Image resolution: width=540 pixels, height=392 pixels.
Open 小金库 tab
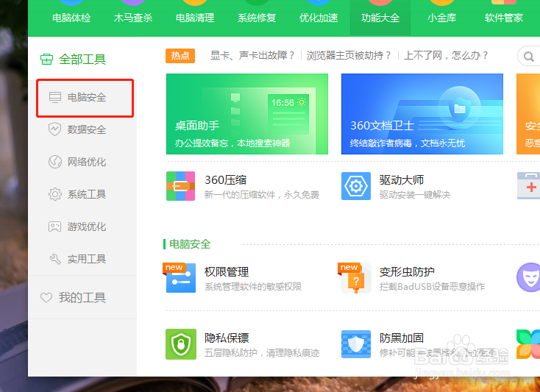point(442,18)
